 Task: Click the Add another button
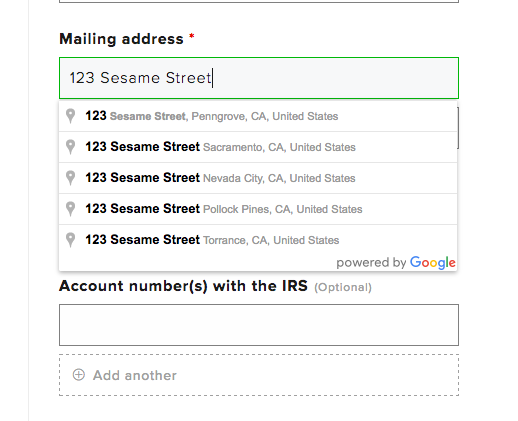pos(259,375)
